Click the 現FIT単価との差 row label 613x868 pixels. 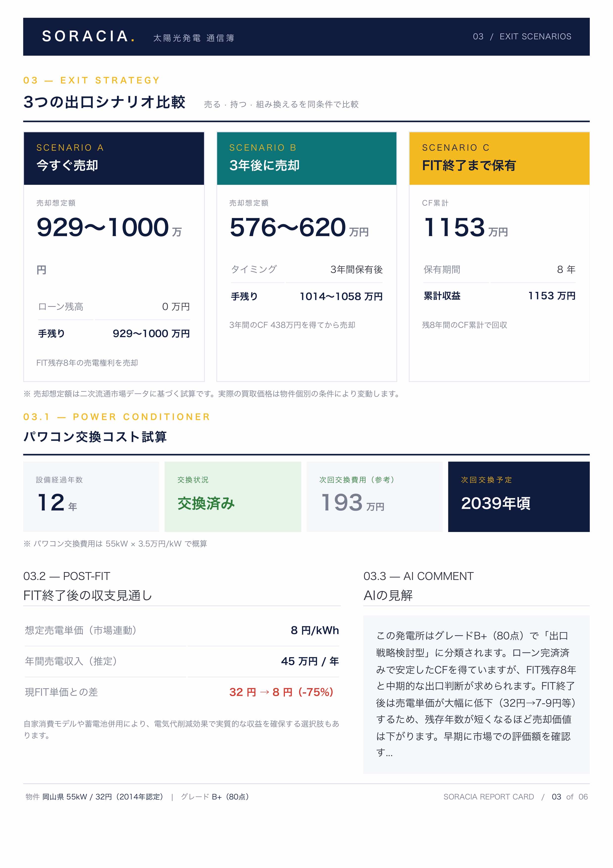61,692
